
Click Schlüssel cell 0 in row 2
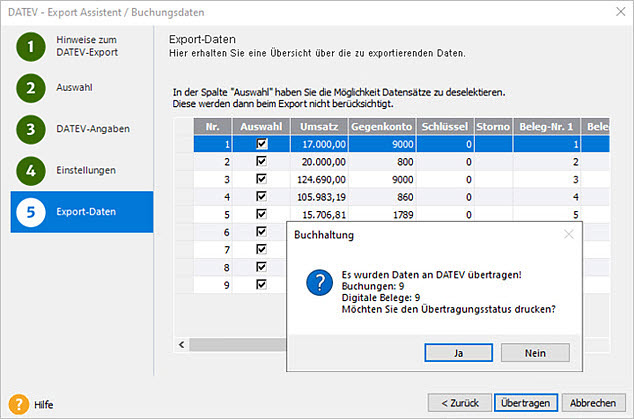coord(445,162)
